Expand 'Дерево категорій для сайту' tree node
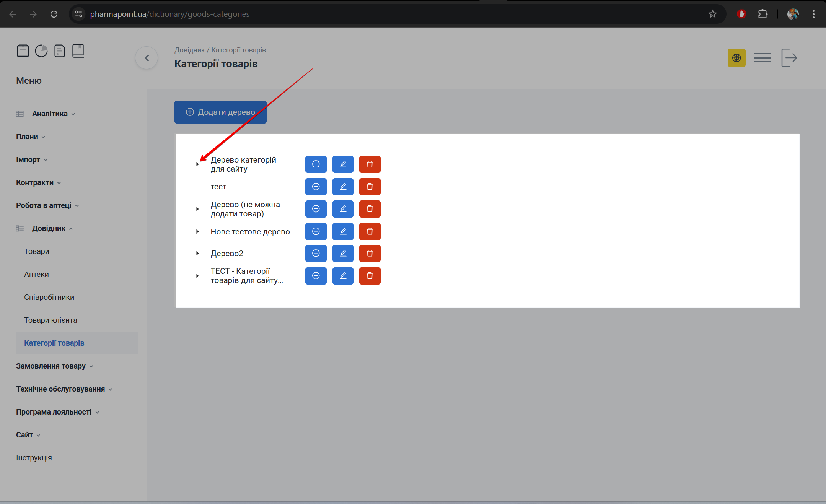 tap(197, 164)
